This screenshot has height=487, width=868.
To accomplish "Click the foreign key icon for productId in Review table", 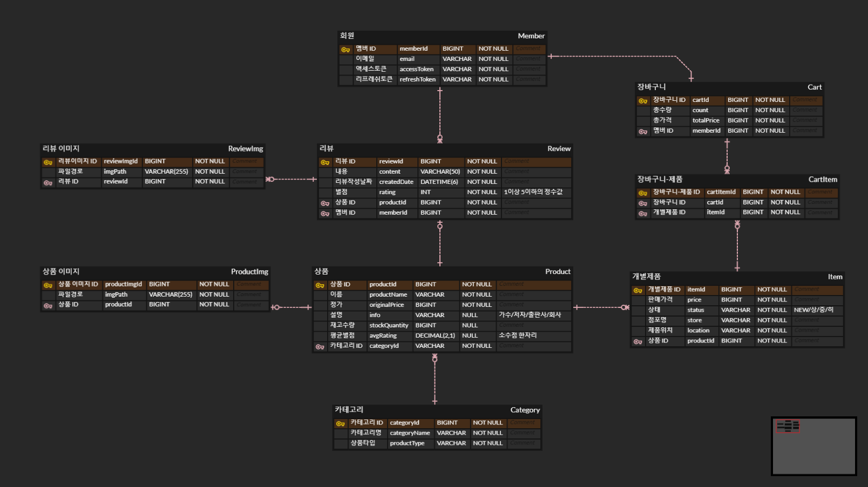I will pos(325,203).
